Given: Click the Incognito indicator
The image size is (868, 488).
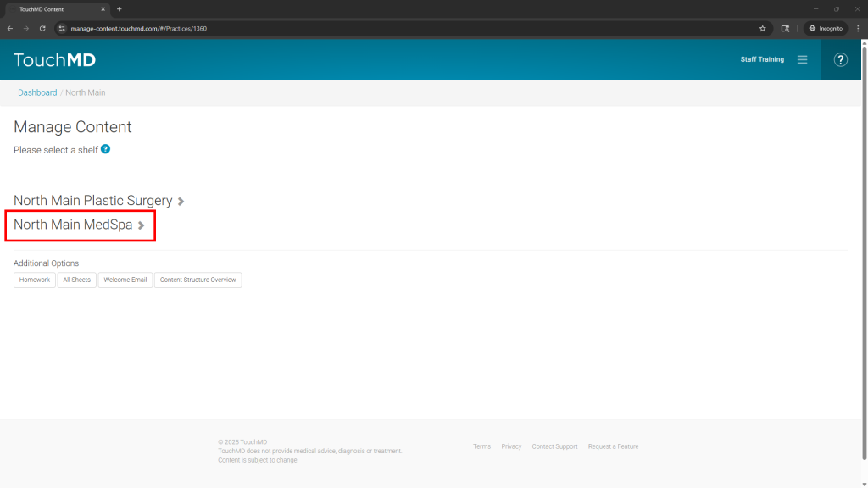Looking at the screenshot, I should click(x=826, y=28).
